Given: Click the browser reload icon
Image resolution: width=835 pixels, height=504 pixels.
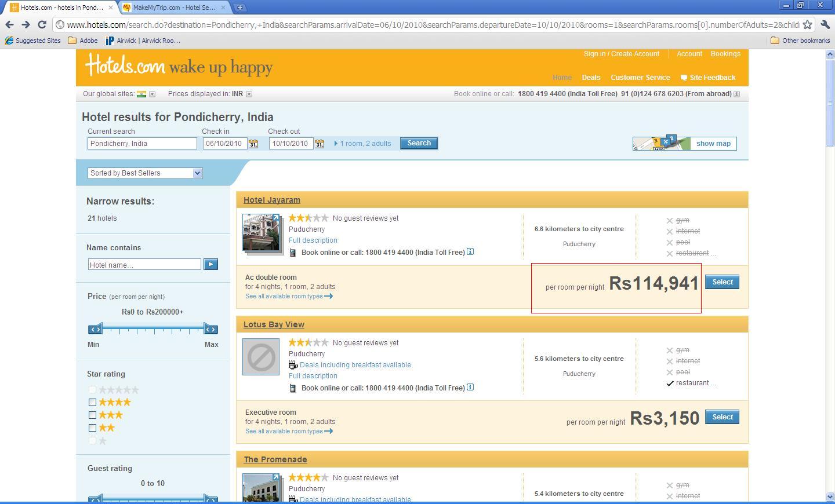Looking at the screenshot, I should [x=42, y=24].
